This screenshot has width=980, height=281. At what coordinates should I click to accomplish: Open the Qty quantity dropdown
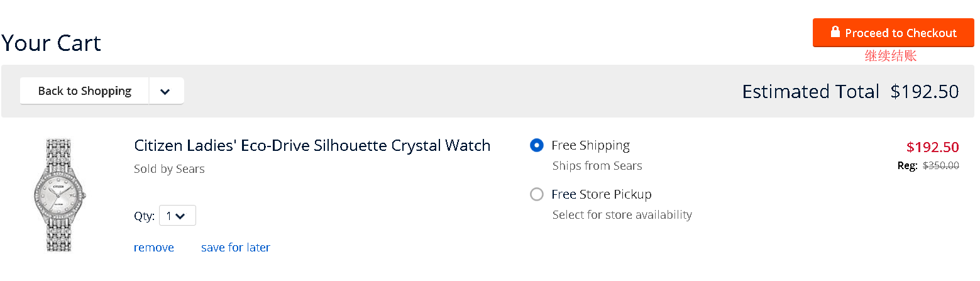177,216
